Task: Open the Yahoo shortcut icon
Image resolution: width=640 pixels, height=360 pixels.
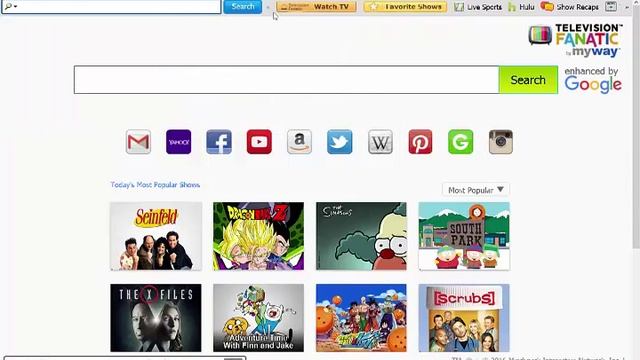Action: tap(178, 142)
